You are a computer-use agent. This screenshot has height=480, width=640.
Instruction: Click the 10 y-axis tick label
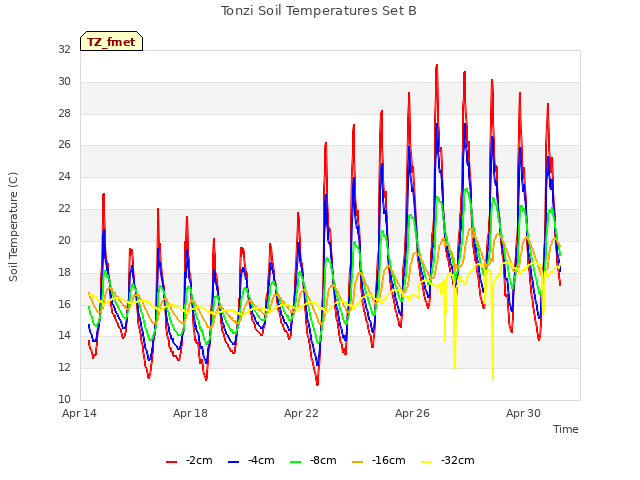(64, 399)
